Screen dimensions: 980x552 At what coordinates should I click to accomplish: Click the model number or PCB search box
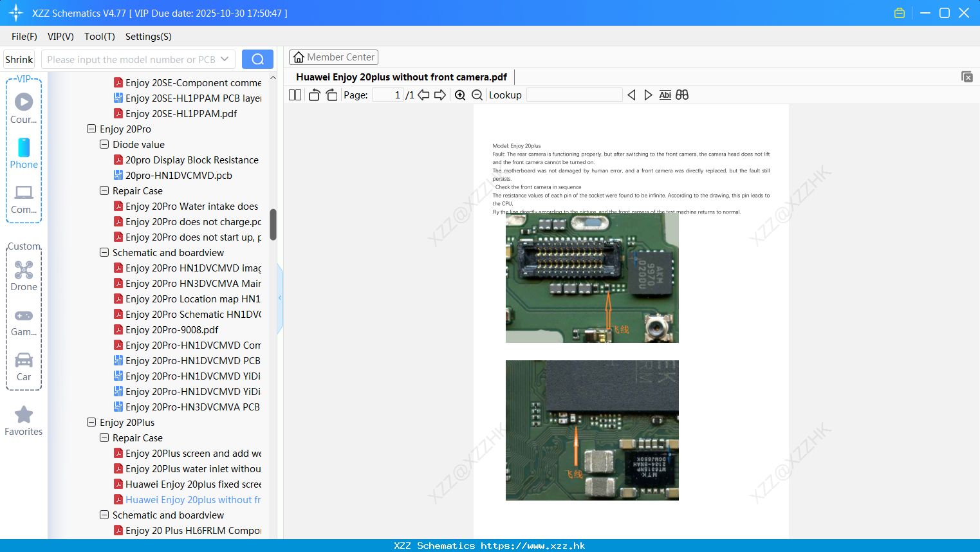pos(131,59)
